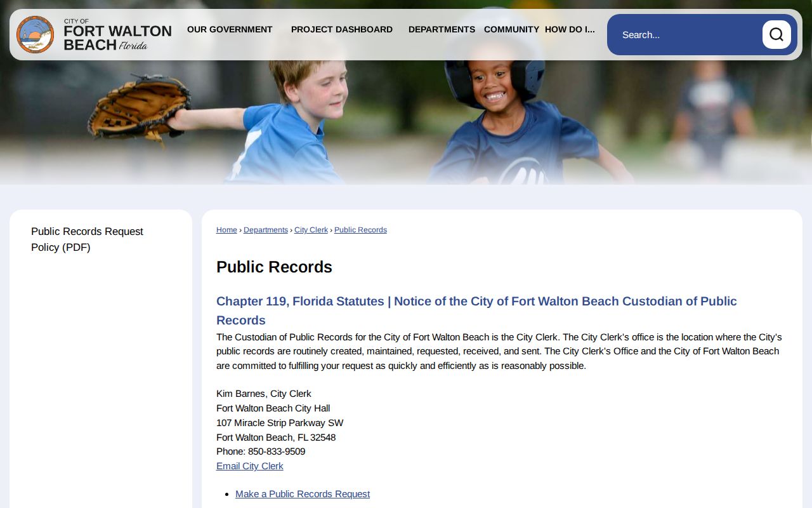Screen dimensions: 812x508
Task: Click the Fort Walton Beach Florida site title
Action: (x=117, y=35)
